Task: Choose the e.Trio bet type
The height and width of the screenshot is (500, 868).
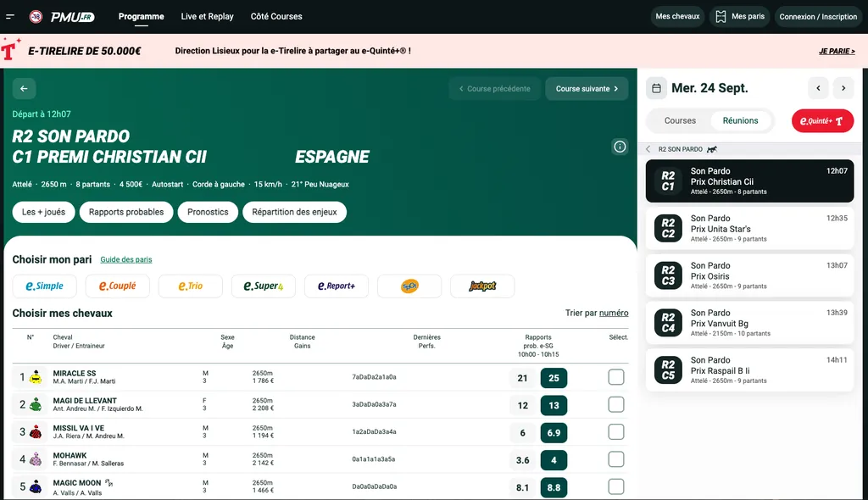Action: tap(190, 286)
